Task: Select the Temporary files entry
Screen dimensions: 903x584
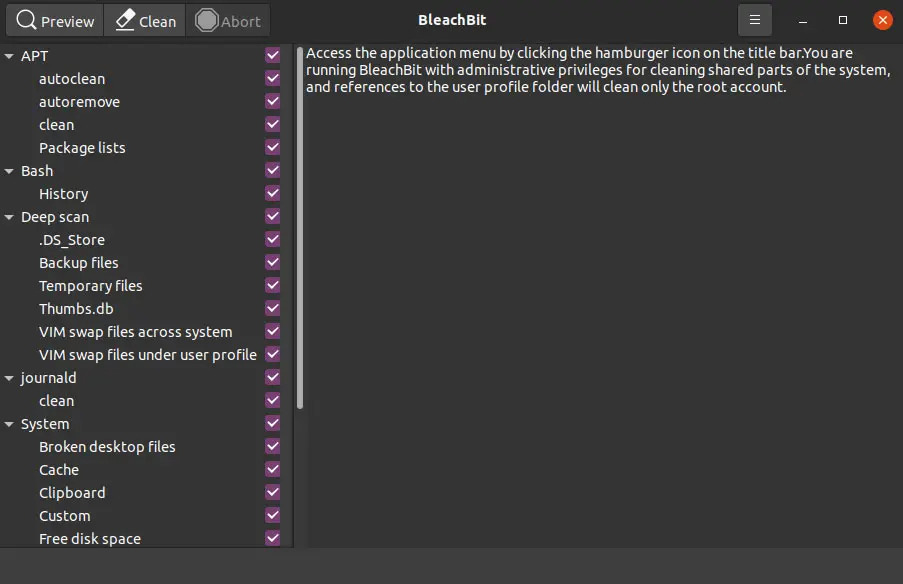Action: [91, 285]
